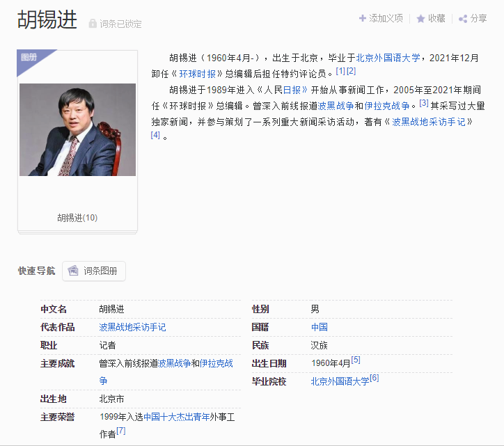Click the 出生日期 field label
The height and width of the screenshot is (446, 504).
[x=269, y=363]
